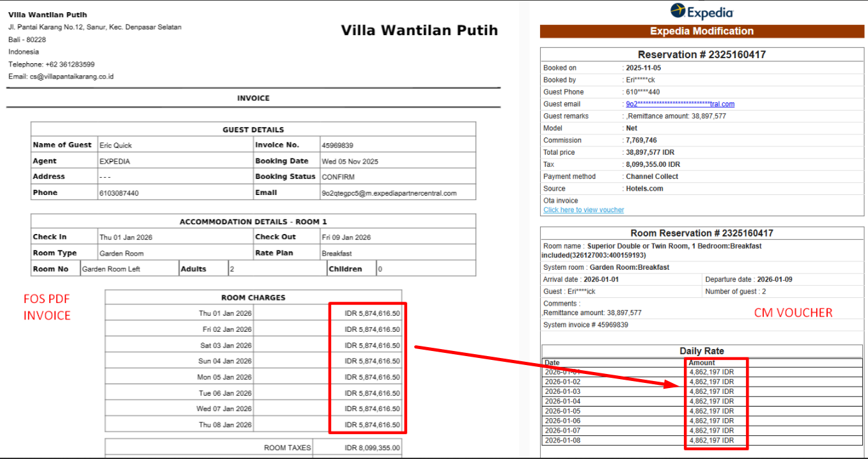Select the top 'Reservation # 2325160417' heading
This screenshot has height=459, width=868.
[702, 55]
